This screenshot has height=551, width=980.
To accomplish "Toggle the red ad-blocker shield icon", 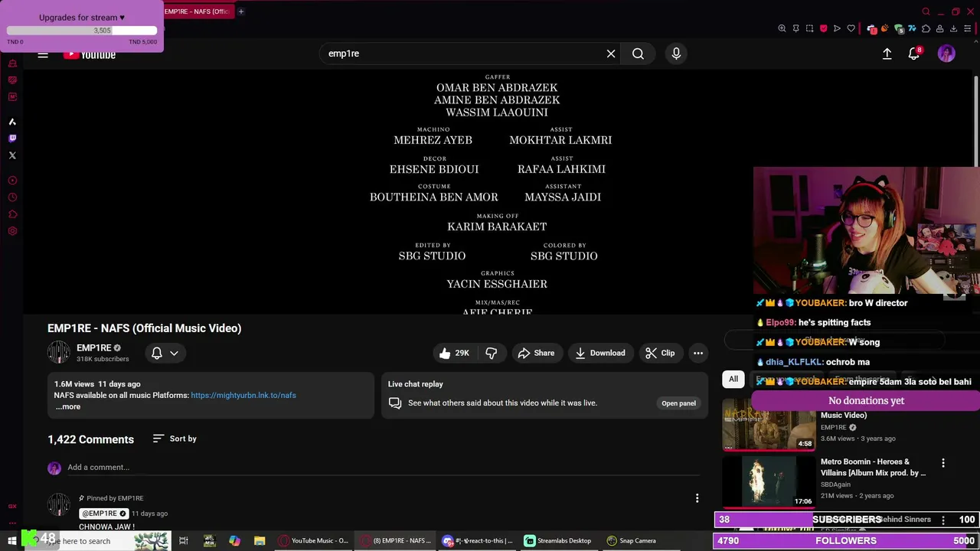I will (823, 28).
